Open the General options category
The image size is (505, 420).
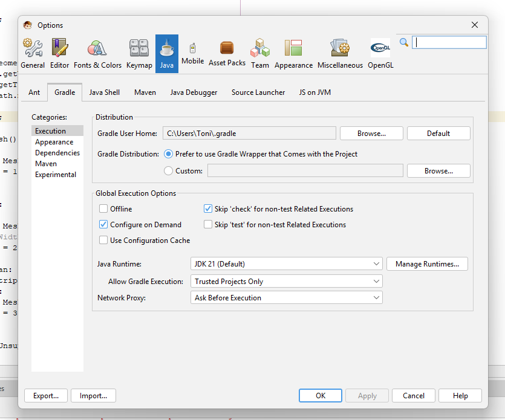tap(33, 54)
